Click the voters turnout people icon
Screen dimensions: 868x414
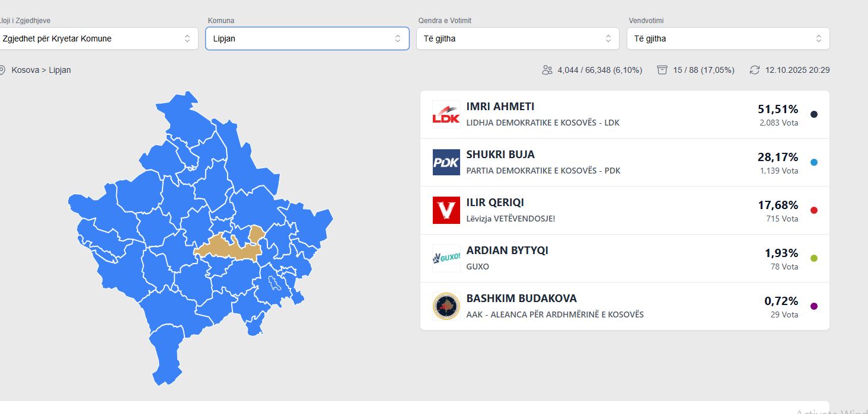(x=547, y=70)
